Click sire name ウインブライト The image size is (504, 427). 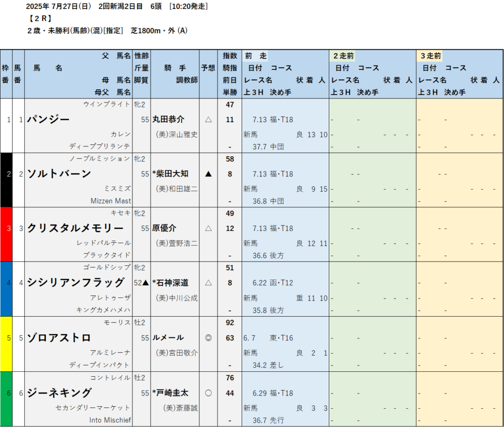pos(106,104)
